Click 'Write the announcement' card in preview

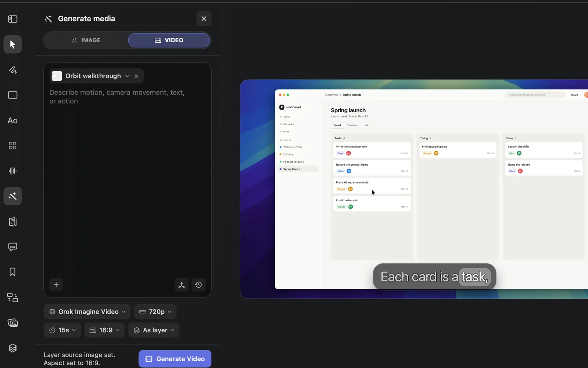(372, 150)
